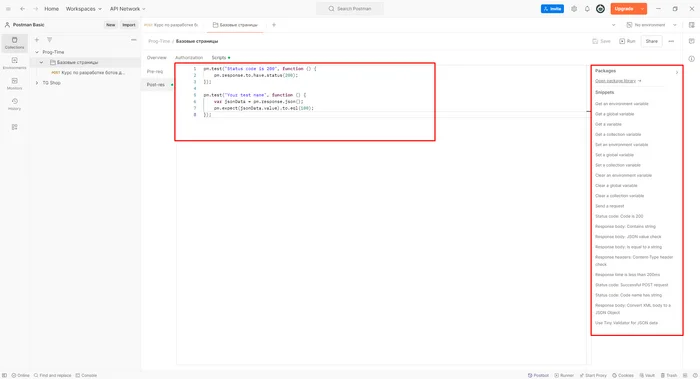700x379 pixels.
Task: Collapse the Prog-Time collection
Action: 37,52
